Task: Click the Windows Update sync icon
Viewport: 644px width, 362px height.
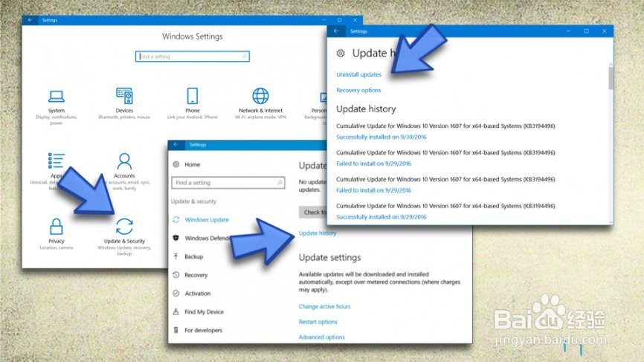Action: click(x=176, y=219)
